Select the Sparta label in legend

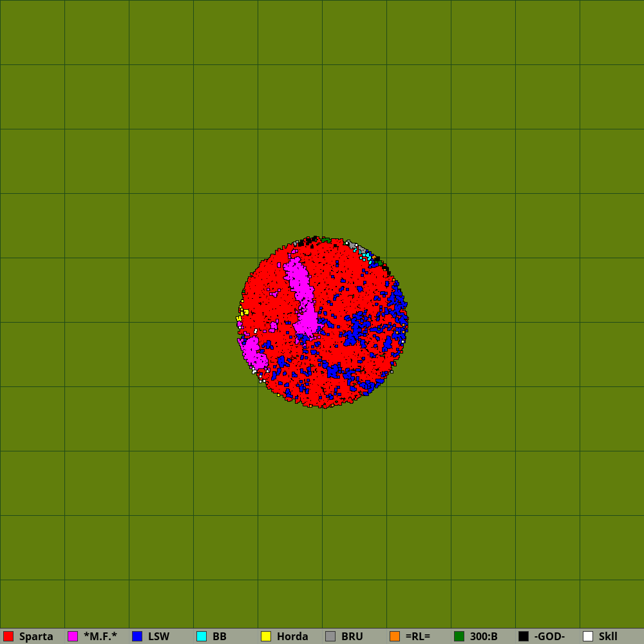pos(36,637)
